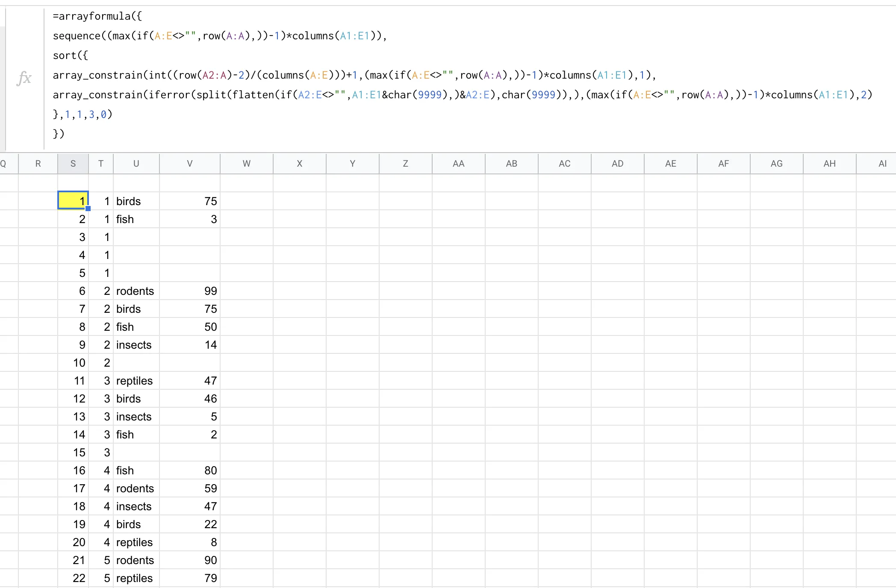Click the sort({ line in formula
This screenshot has width=896, height=588.
point(71,56)
